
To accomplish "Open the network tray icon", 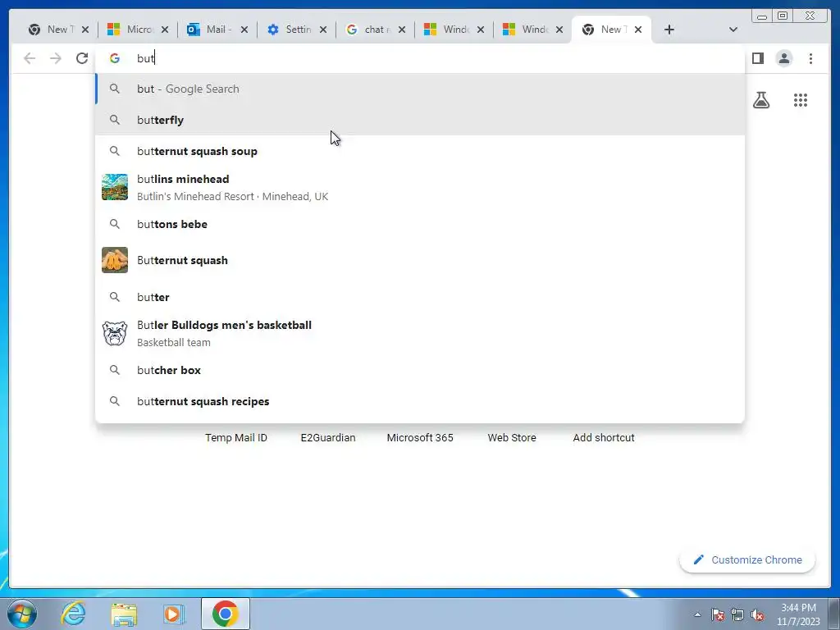I will coord(737,614).
